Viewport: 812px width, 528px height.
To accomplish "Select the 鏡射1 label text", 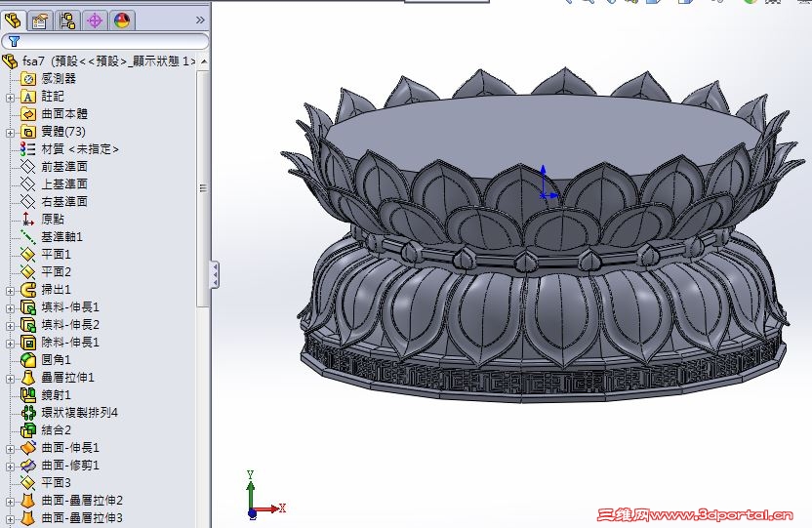I will [x=56, y=395].
